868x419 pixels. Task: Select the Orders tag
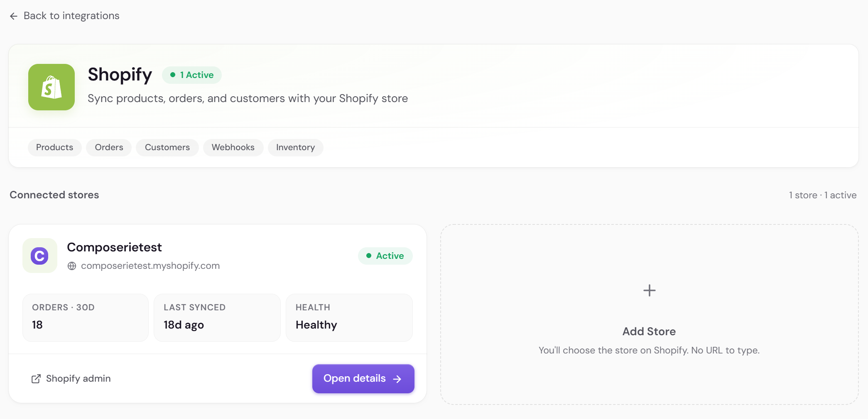109,147
